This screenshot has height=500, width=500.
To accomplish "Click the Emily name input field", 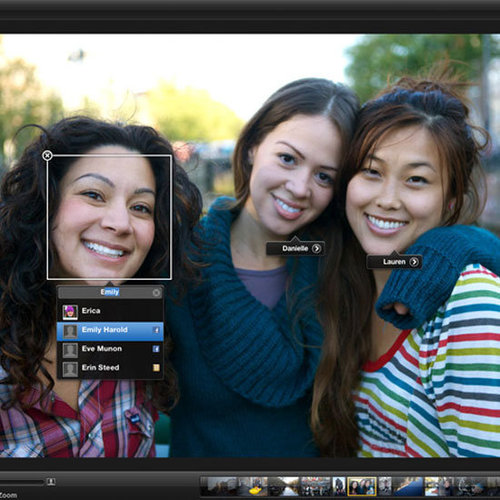I will [110, 292].
